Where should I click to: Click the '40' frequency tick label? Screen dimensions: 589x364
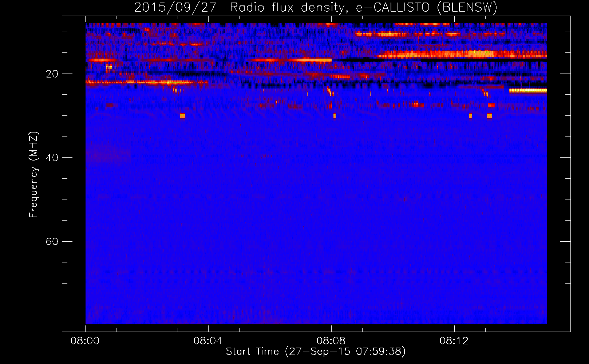click(x=52, y=158)
